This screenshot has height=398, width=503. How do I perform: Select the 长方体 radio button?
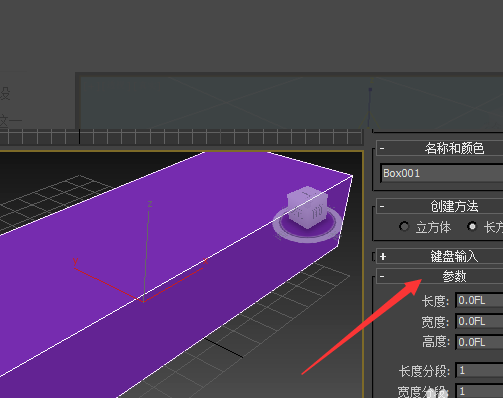[472, 227]
